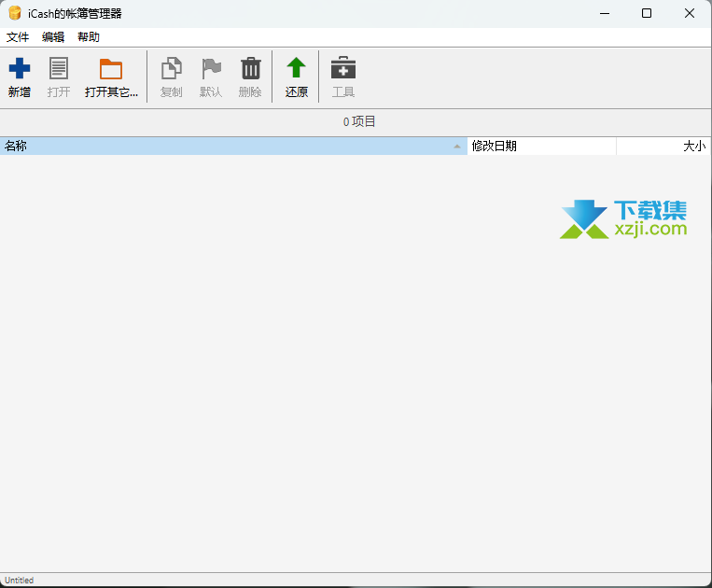Open the 帮助 menu
Screen dimensions: 712x588
coord(89,36)
